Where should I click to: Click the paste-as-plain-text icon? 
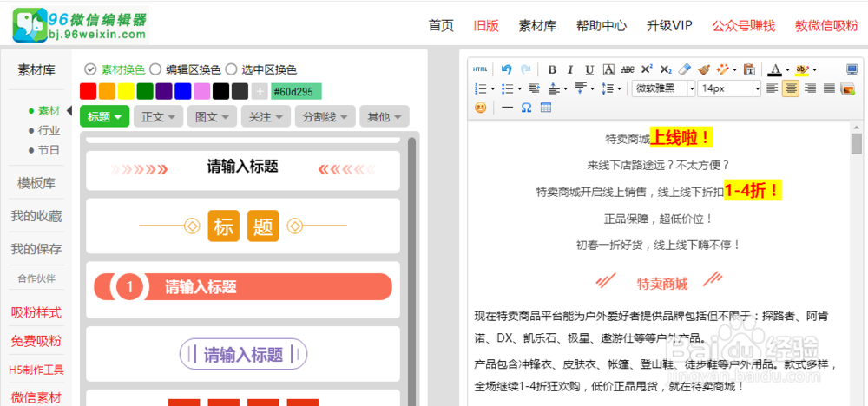749,69
